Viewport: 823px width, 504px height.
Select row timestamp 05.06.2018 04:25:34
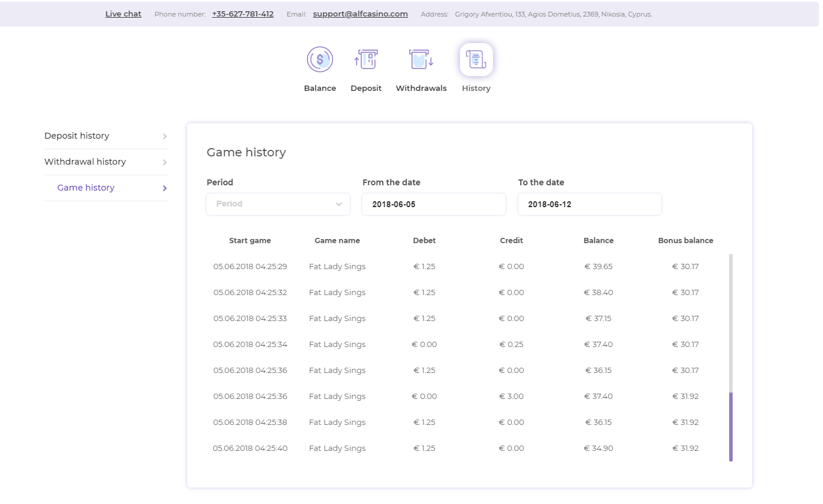point(250,345)
